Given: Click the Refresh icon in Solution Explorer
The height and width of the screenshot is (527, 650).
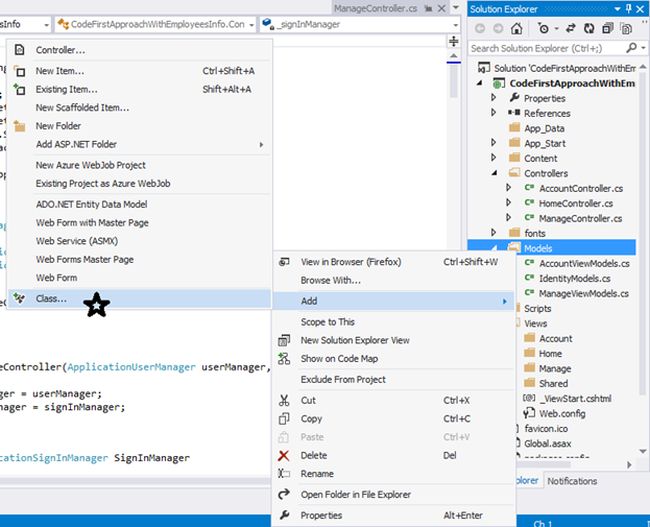Looking at the screenshot, I should (x=589, y=29).
